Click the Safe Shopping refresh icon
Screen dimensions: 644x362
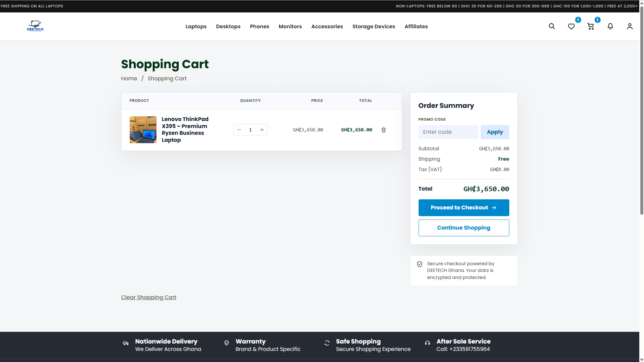[x=327, y=343]
